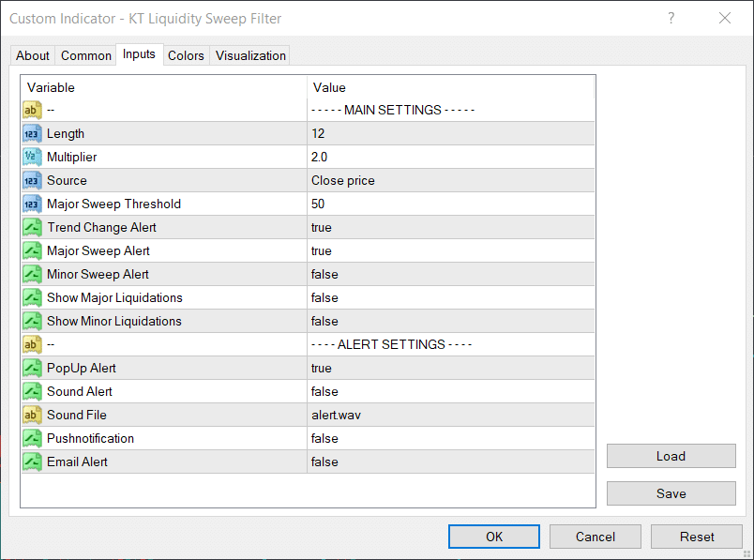The image size is (754, 560).
Task: Click the help question mark in title bar
Action: tap(671, 18)
